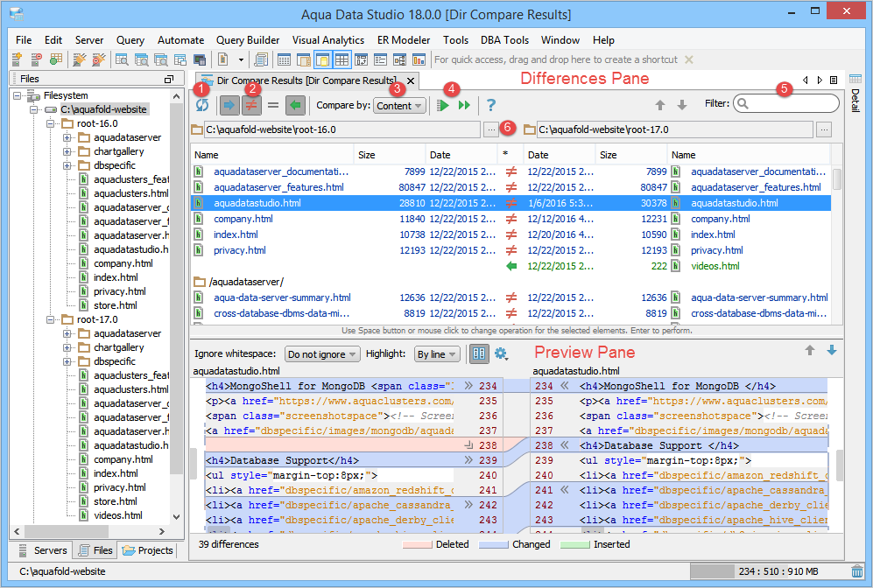Click the garbage collection trash icon in status bar
The image size is (873, 588).
[x=856, y=571]
